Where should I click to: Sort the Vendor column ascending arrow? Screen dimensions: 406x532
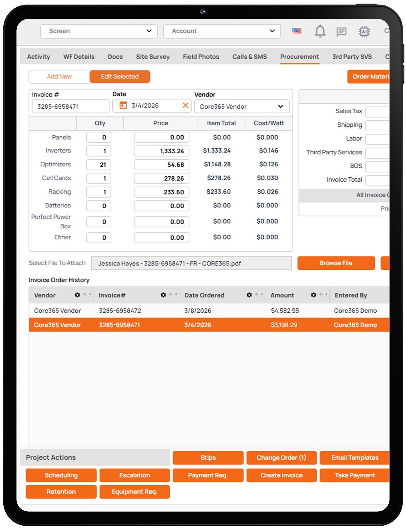pos(85,295)
